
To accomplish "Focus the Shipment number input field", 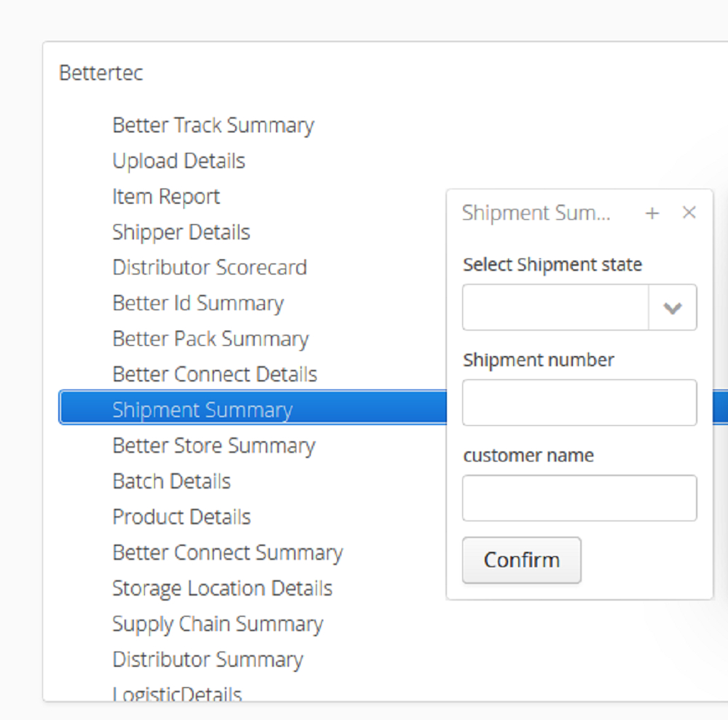I will click(579, 403).
